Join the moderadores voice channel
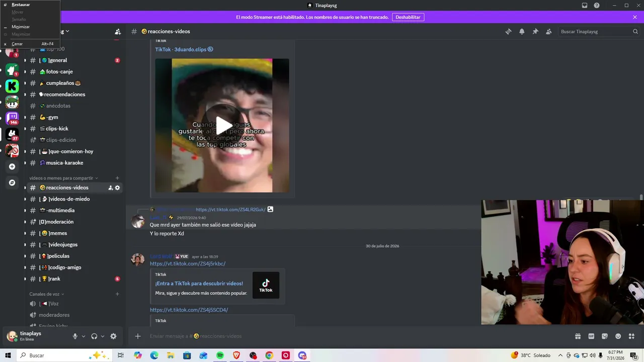 [73, 315]
